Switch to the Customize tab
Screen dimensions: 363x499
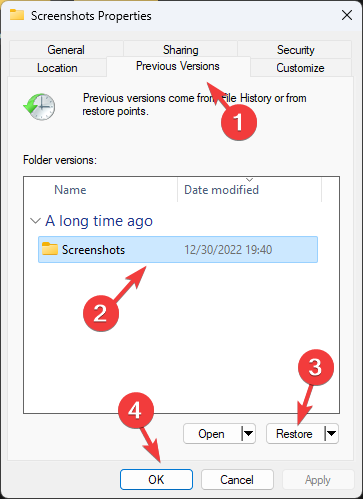[x=300, y=68]
